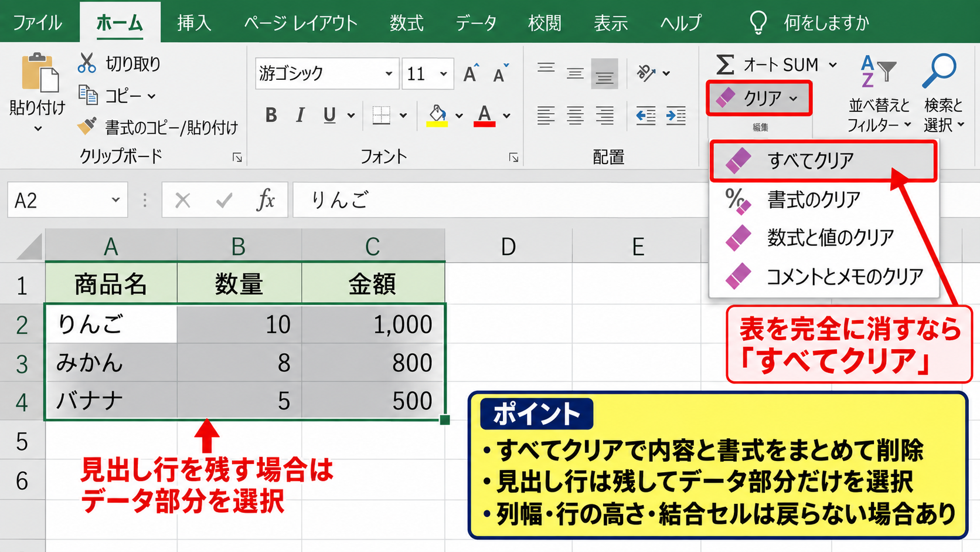This screenshot has width=980, height=552.
Task: Click the Copy icon
Action: (x=88, y=95)
